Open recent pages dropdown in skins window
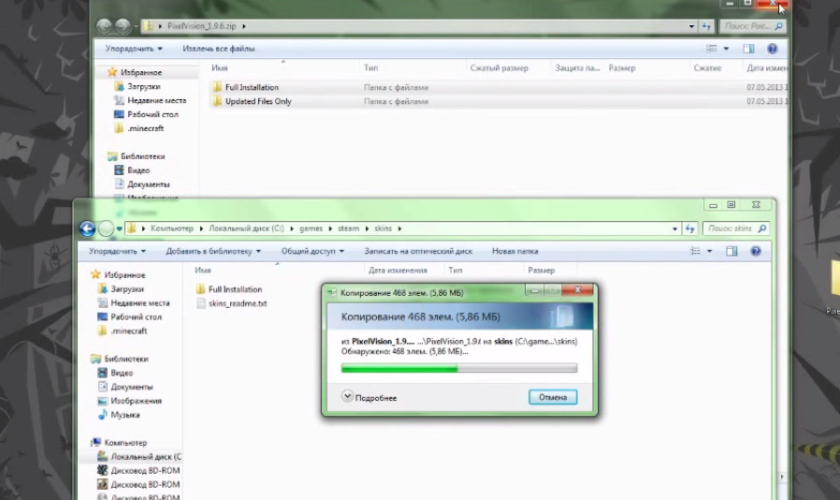This screenshot has height=500, width=840. click(119, 229)
